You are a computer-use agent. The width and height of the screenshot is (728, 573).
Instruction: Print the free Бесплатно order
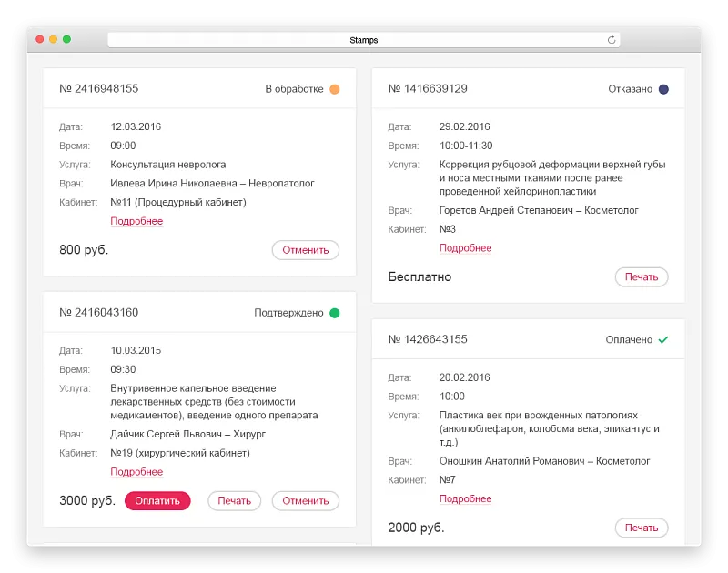641,276
